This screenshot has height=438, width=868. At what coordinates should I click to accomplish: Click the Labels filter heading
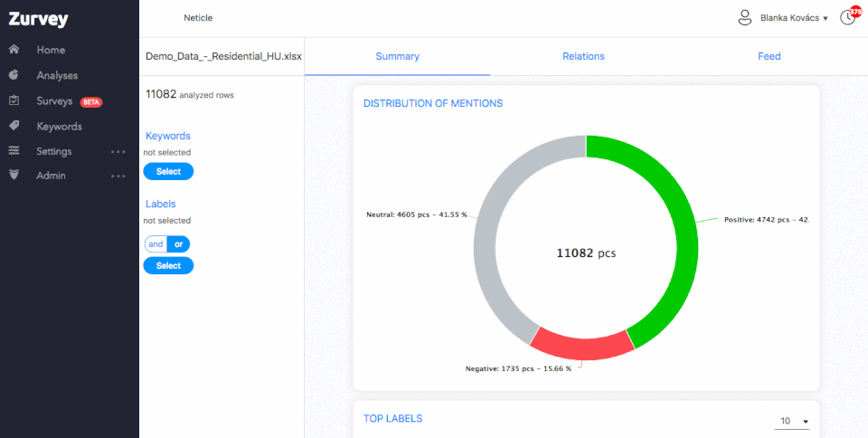(161, 204)
